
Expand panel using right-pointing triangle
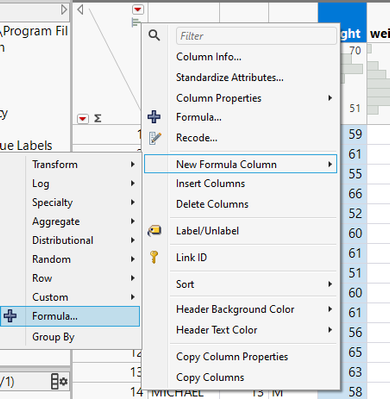coord(64,10)
